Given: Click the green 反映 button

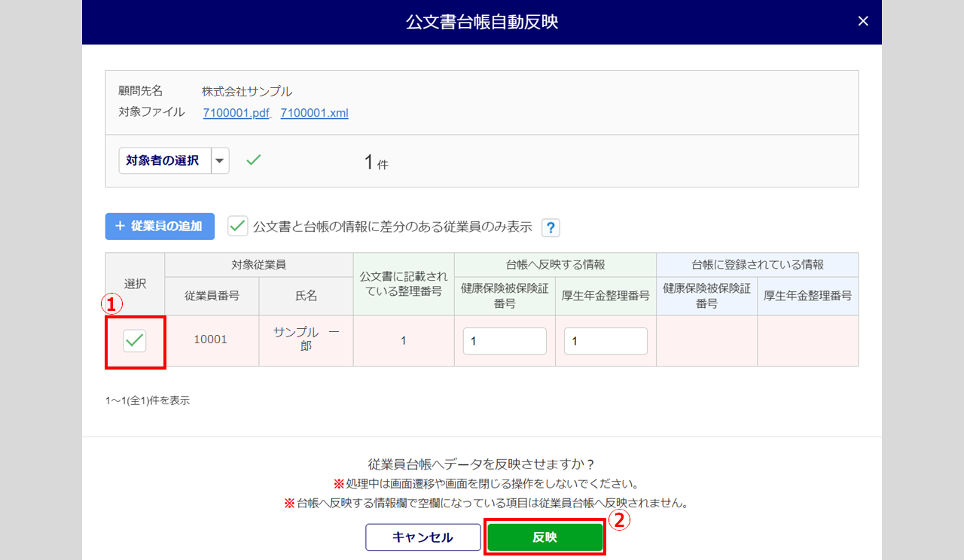Looking at the screenshot, I should [545, 537].
